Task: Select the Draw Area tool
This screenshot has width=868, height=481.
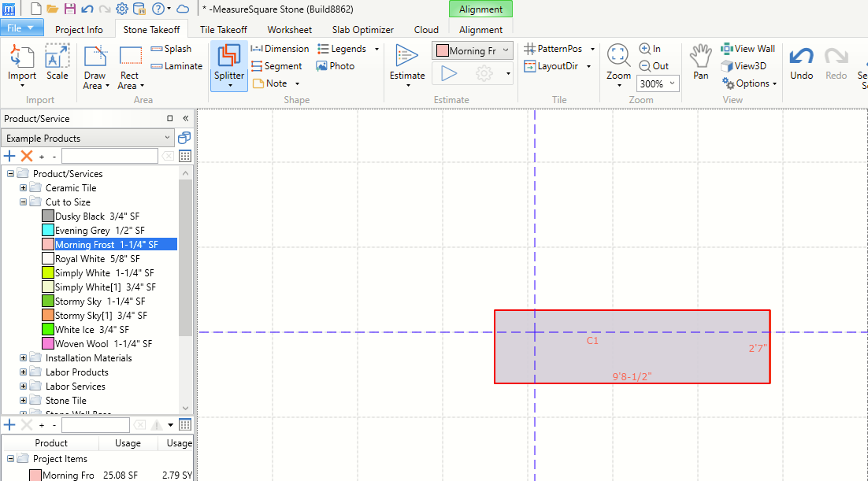Action: pyautogui.click(x=95, y=67)
